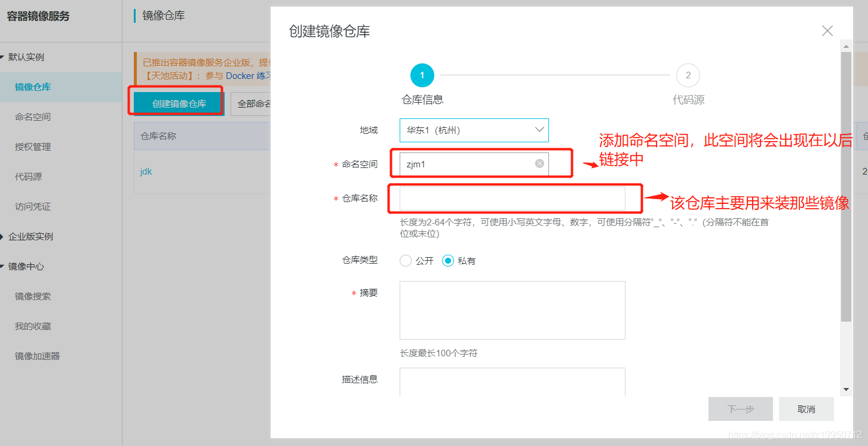Click the dialog scrollbar up arrow
Image resolution: width=868 pixels, height=446 pixels.
point(846,46)
